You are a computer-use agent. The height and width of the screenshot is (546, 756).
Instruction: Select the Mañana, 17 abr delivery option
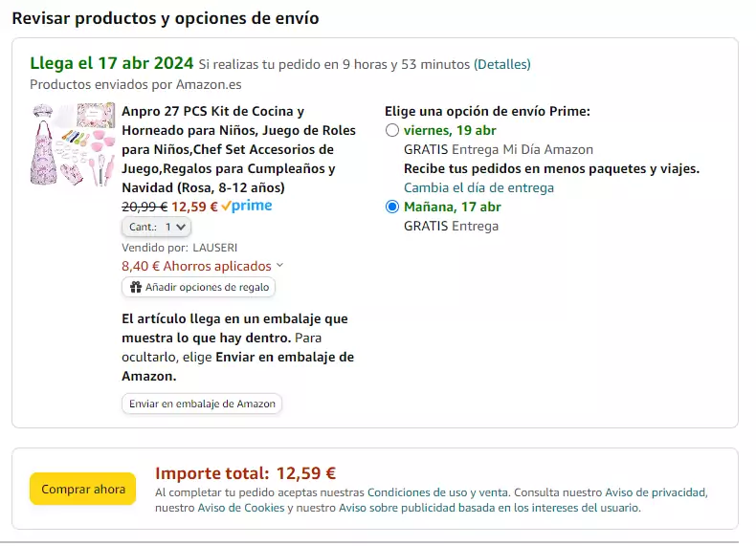click(392, 207)
